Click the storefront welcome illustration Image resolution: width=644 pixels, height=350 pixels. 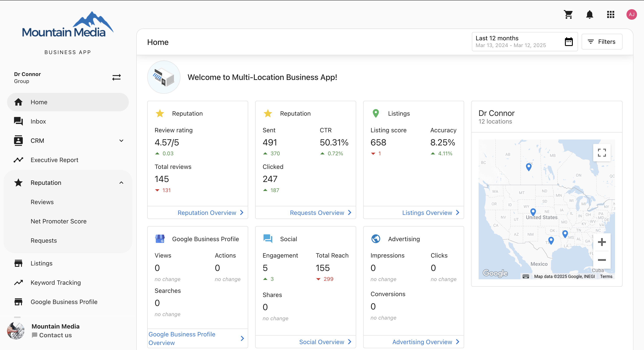tap(164, 77)
